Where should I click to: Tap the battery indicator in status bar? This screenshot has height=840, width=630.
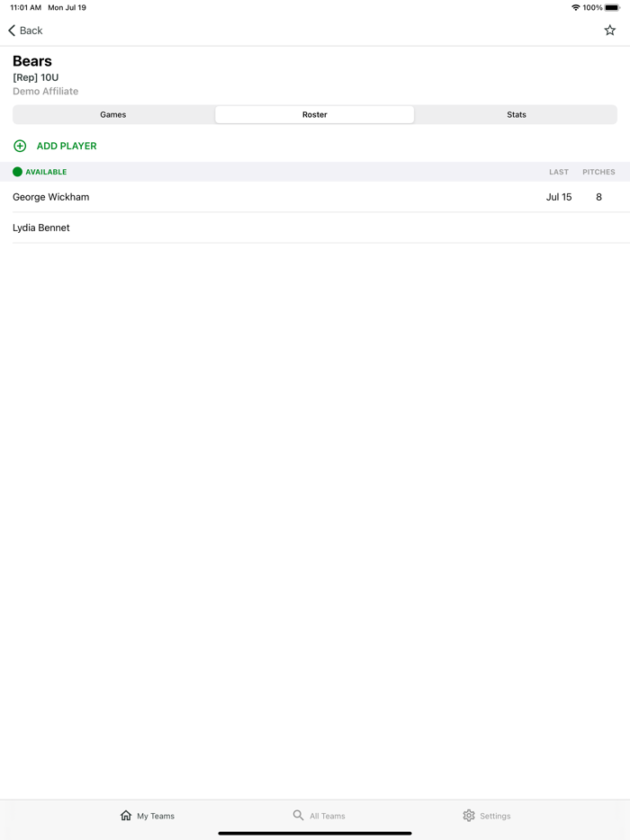point(612,7)
